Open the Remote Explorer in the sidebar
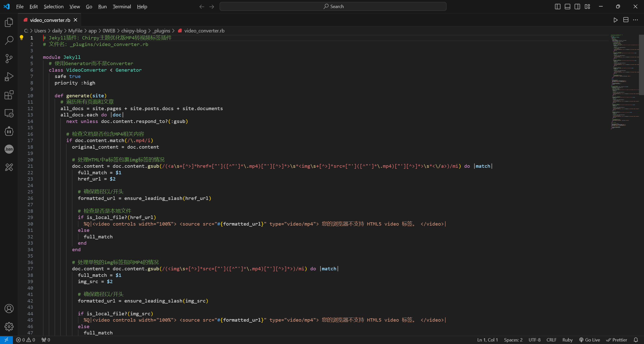This screenshot has height=344, width=644. [x=9, y=113]
